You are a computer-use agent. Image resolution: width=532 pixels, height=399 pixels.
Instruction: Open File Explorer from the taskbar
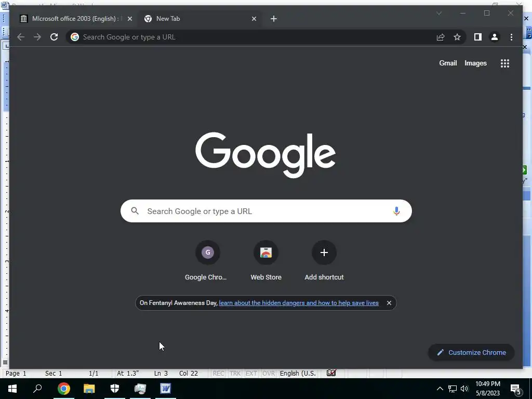pyautogui.click(x=89, y=389)
